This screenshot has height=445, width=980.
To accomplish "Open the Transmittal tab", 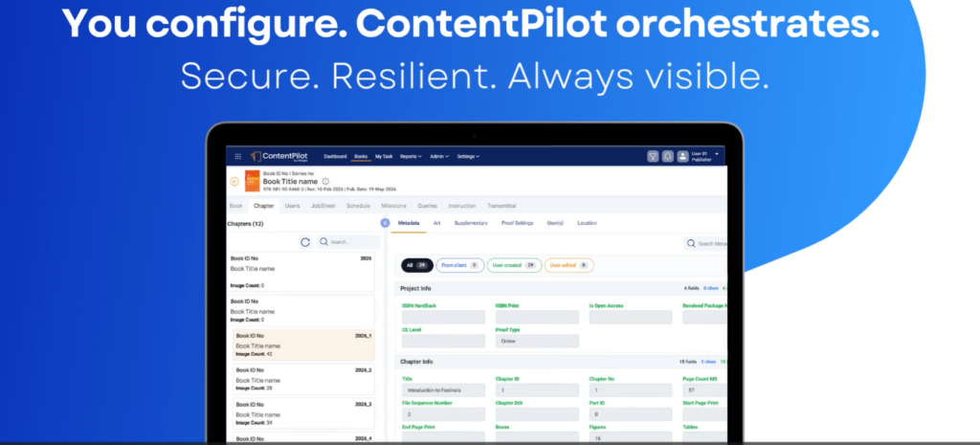I will click(x=501, y=206).
